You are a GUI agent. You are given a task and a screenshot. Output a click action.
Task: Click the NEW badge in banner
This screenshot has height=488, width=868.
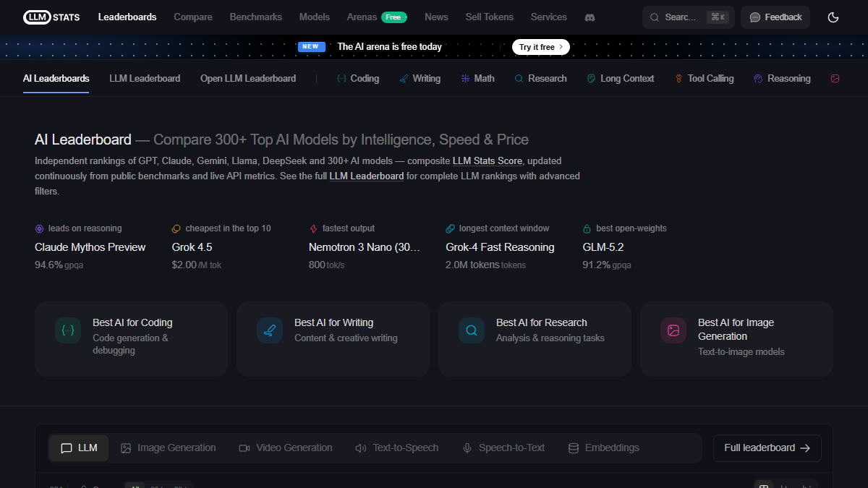(310, 46)
